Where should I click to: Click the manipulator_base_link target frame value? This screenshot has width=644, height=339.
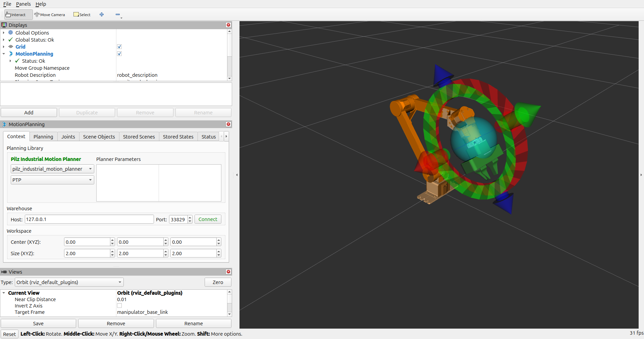143,312
